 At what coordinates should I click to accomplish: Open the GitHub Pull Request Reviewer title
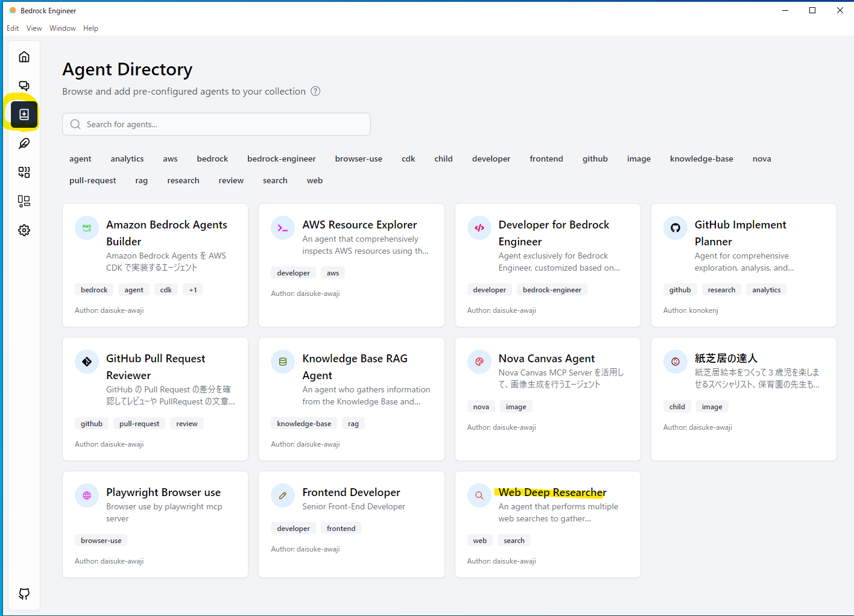(156, 366)
